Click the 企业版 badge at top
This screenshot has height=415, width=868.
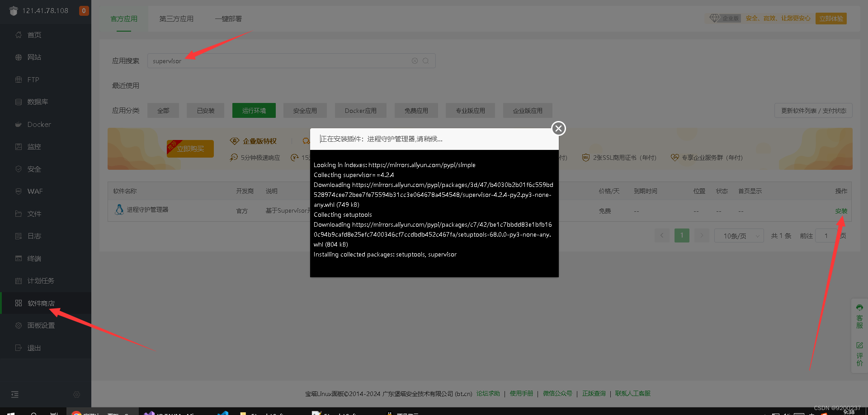(x=725, y=19)
